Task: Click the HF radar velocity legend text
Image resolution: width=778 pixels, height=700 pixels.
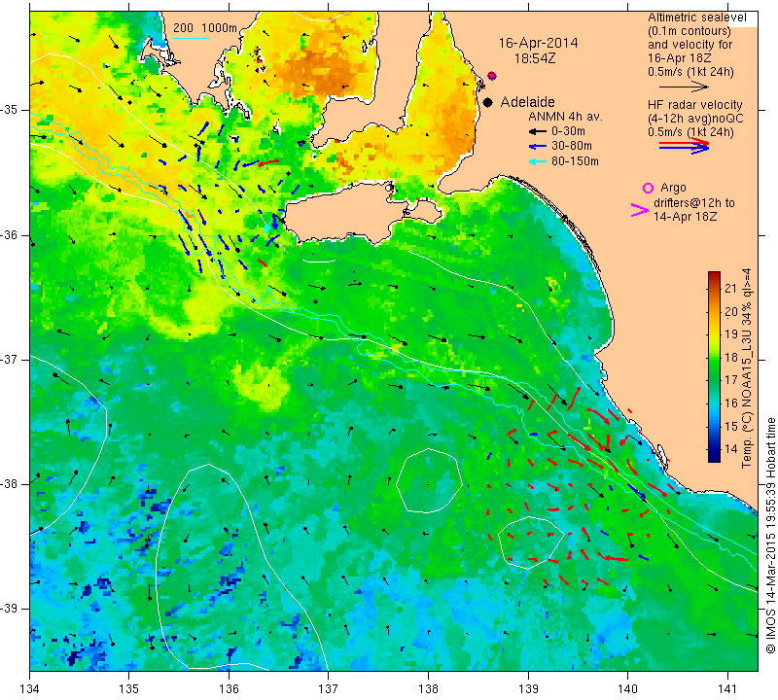Action: pos(694,105)
